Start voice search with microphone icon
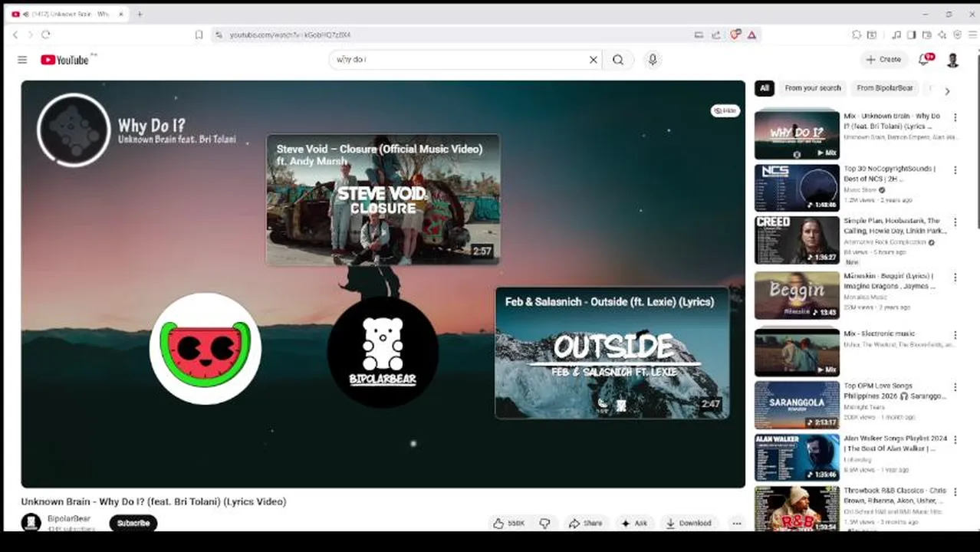The height and width of the screenshot is (552, 980). pos(653,60)
